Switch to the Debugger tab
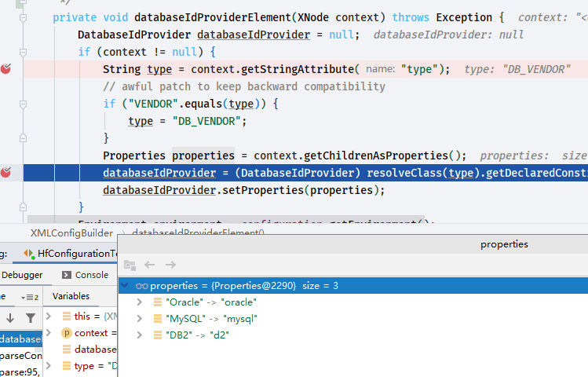 pyautogui.click(x=22, y=275)
